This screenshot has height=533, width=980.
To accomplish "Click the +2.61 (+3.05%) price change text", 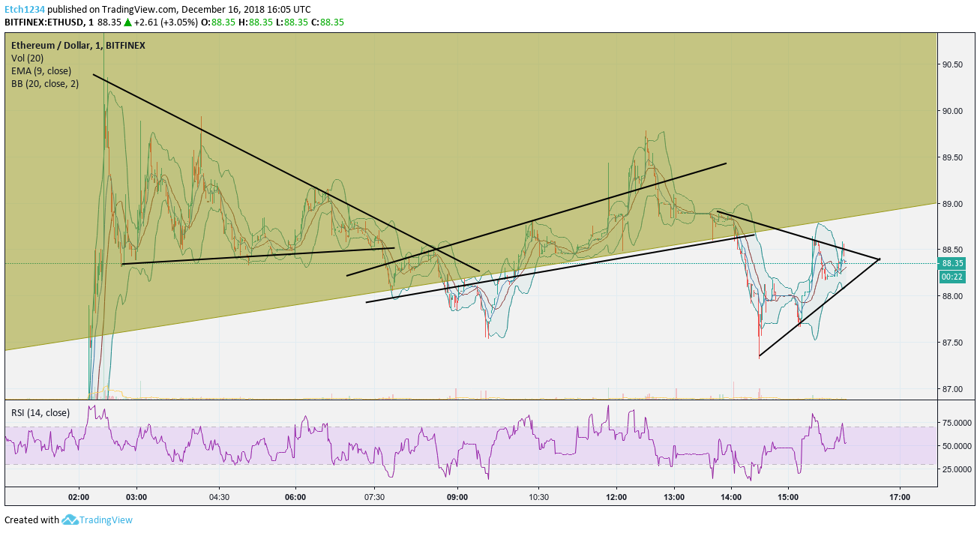I will [166, 22].
